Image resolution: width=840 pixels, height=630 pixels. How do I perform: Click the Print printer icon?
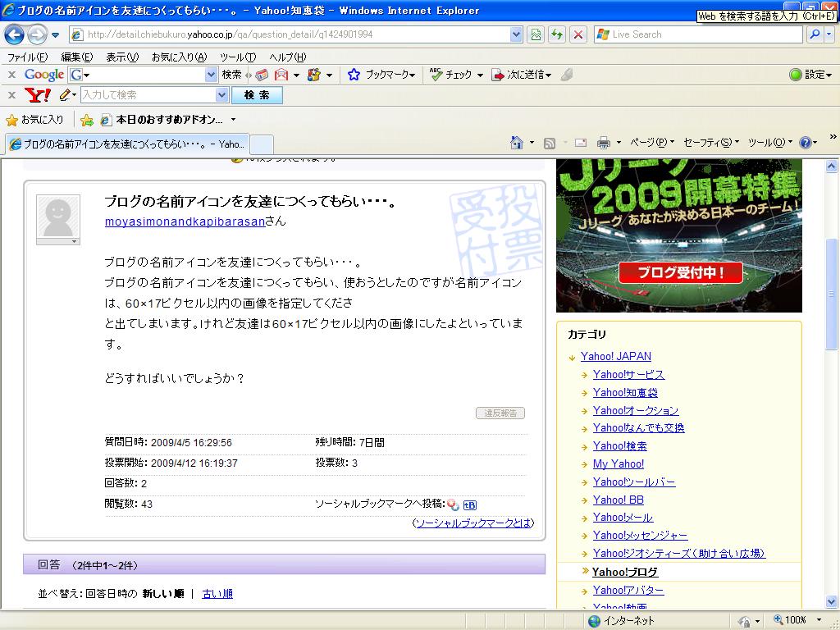point(604,143)
